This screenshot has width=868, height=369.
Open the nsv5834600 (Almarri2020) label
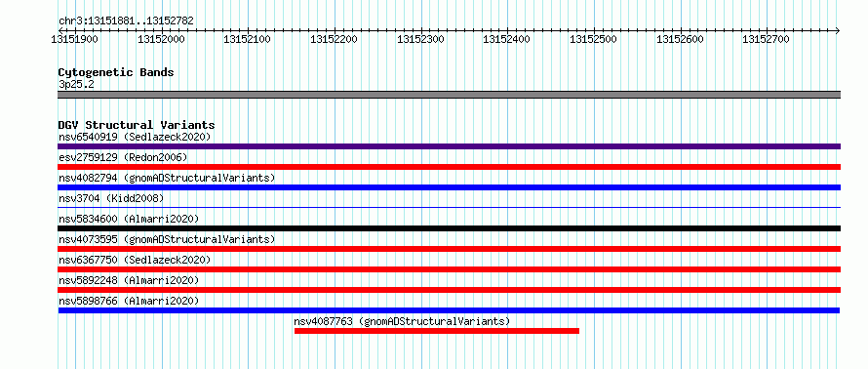tap(129, 219)
